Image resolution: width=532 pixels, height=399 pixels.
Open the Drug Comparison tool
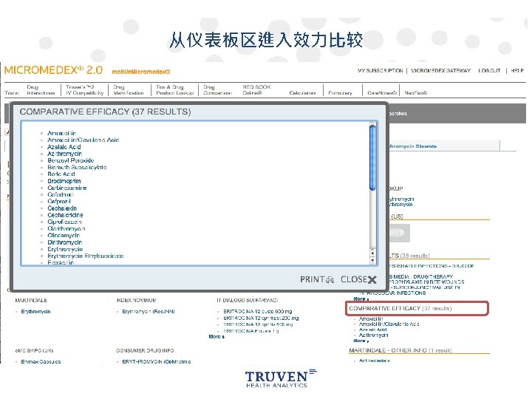[x=217, y=90]
